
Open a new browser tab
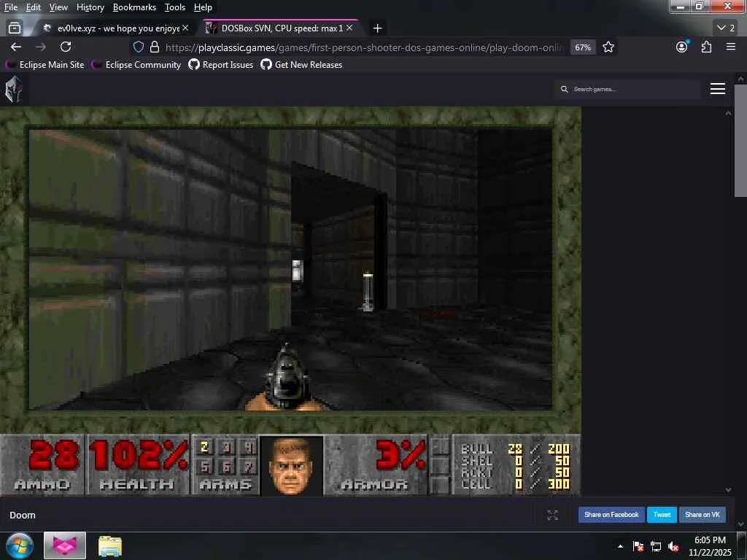pyautogui.click(x=377, y=28)
